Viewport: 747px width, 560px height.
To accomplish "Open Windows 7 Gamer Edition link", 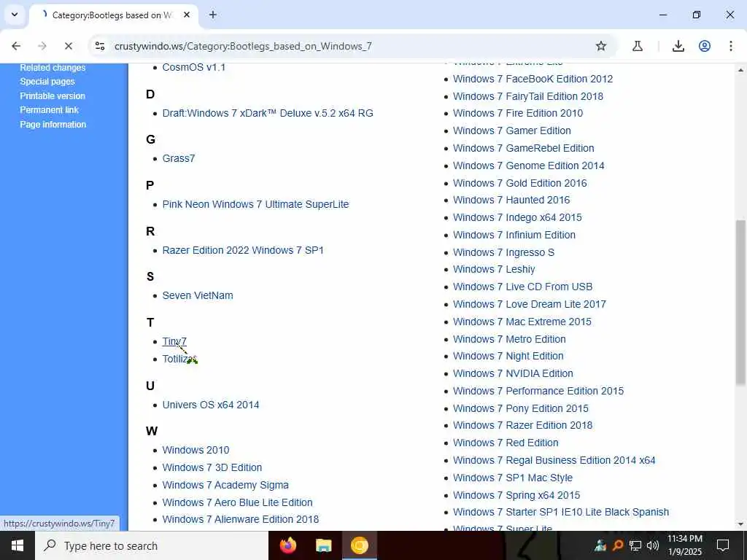I will (x=511, y=131).
